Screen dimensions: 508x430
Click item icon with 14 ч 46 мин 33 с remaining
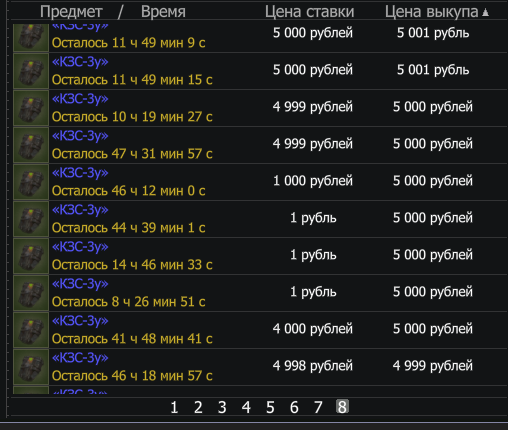click(x=31, y=256)
